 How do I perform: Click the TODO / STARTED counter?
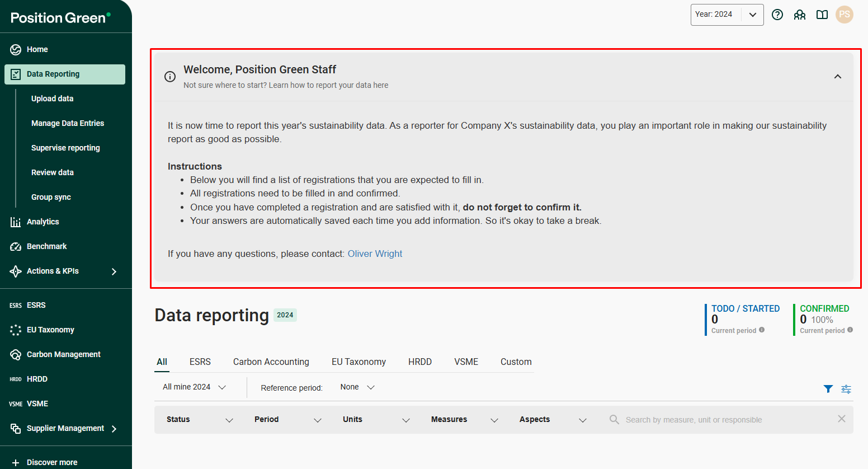[x=743, y=320]
